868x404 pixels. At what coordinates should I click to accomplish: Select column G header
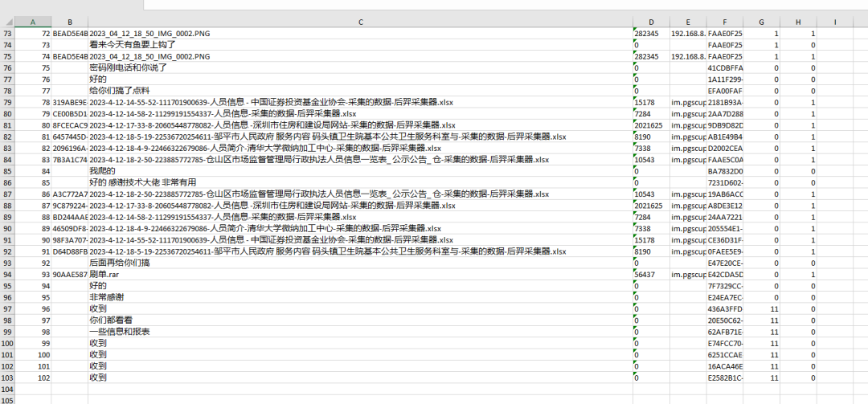coord(762,22)
